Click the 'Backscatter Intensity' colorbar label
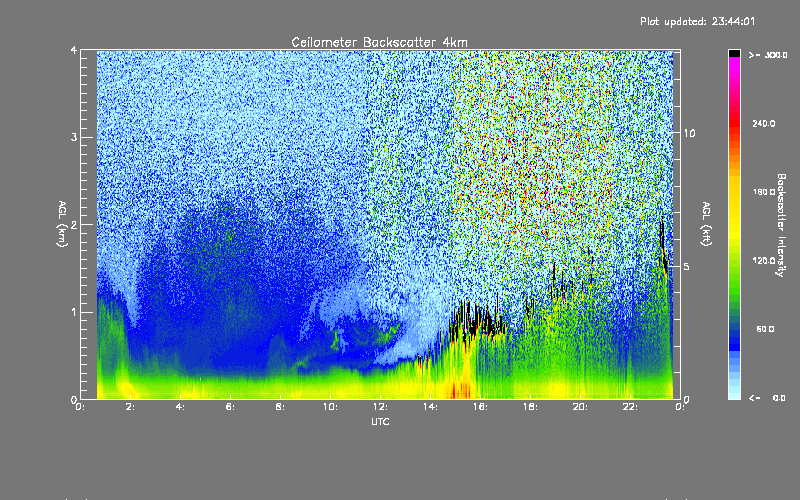Screen dimensions: 800x500 [x=781, y=225]
